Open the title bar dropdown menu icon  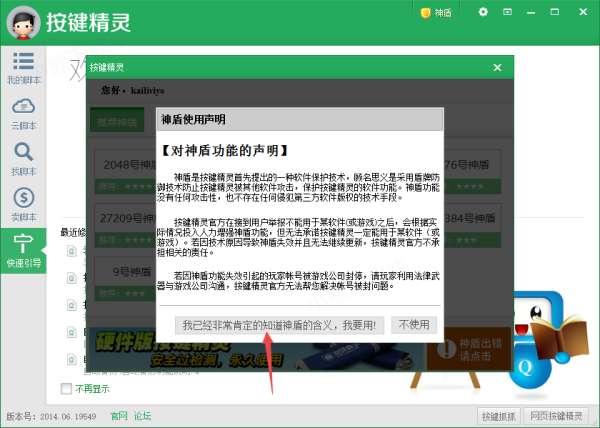click(507, 12)
